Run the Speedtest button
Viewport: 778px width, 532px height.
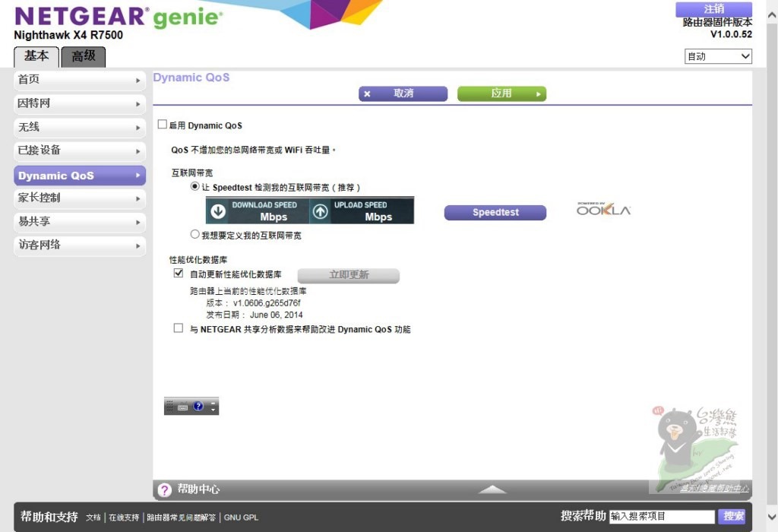tap(495, 212)
